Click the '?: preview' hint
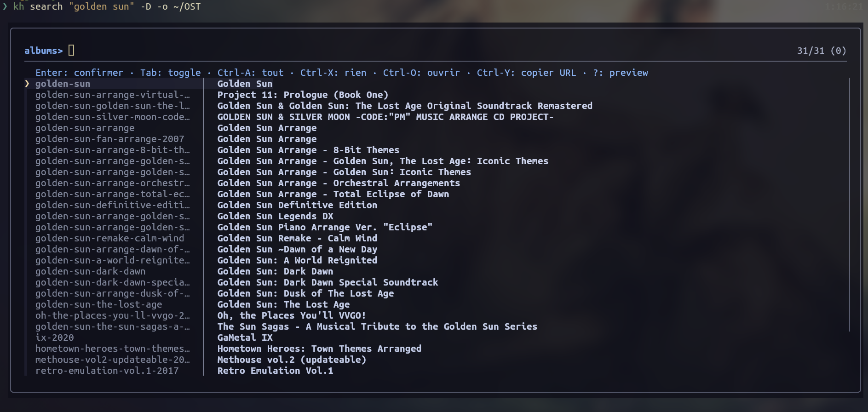This screenshot has width=868, height=412. click(621, 72)
